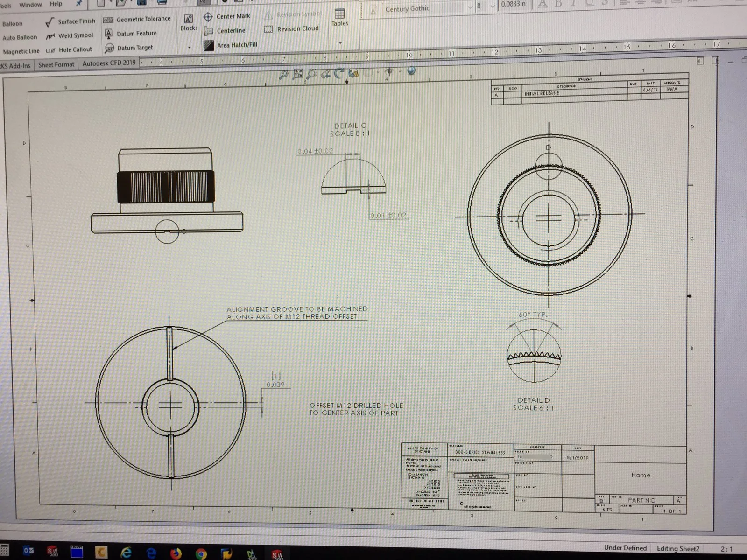The image size is (747, 560).
Task: Open the Window menu
Action: (x=30, y=5)
